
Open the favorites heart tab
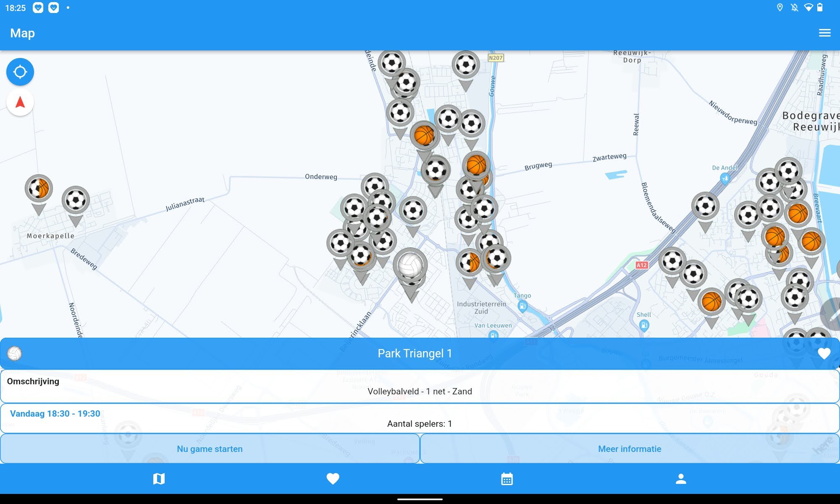[x=333, y=479]
